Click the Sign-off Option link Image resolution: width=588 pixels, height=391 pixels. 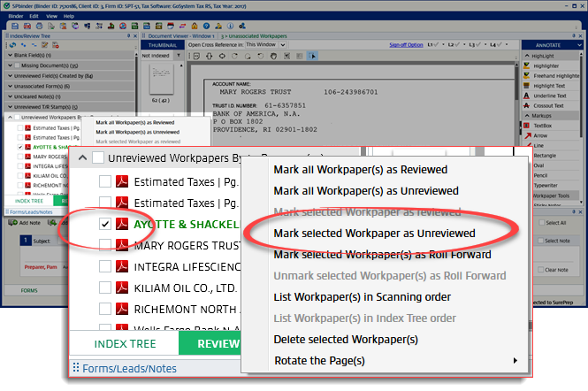coord(406,44)
